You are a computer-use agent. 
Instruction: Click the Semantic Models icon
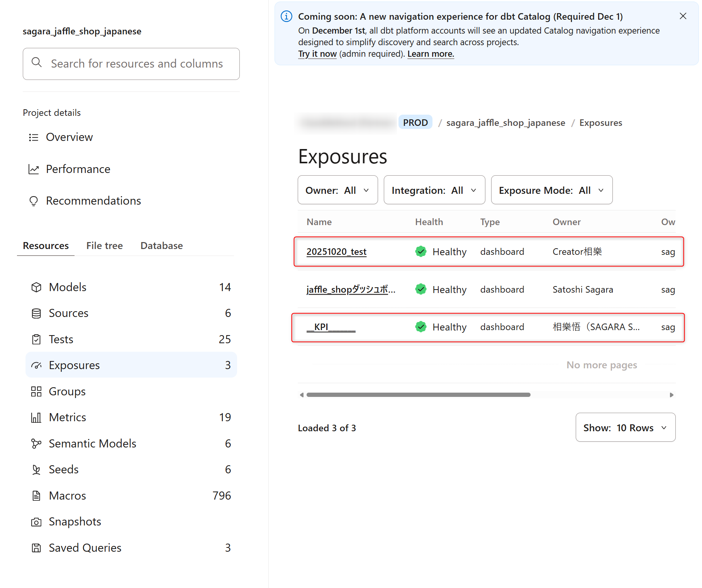click(x=36, y=444)
